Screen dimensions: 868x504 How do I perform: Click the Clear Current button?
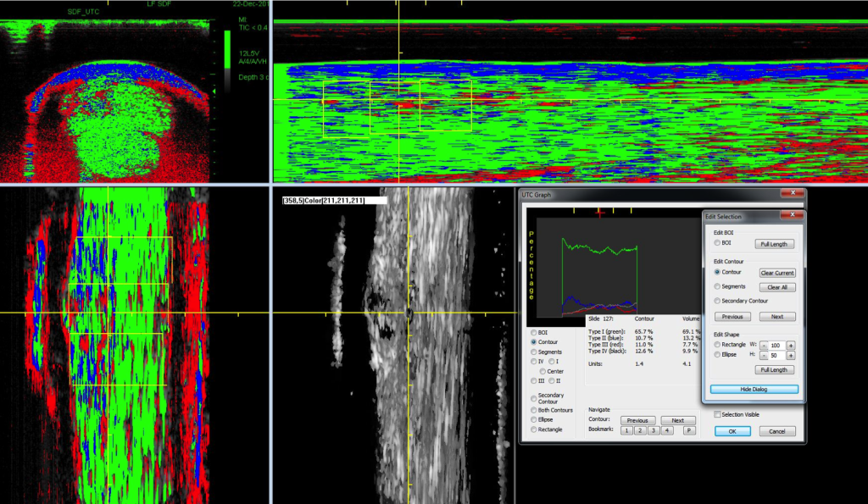tap(776, 273)
